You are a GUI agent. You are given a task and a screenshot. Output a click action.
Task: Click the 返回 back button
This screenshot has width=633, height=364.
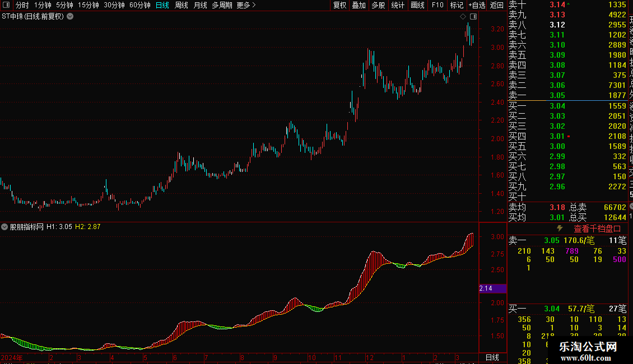point(496,5)
